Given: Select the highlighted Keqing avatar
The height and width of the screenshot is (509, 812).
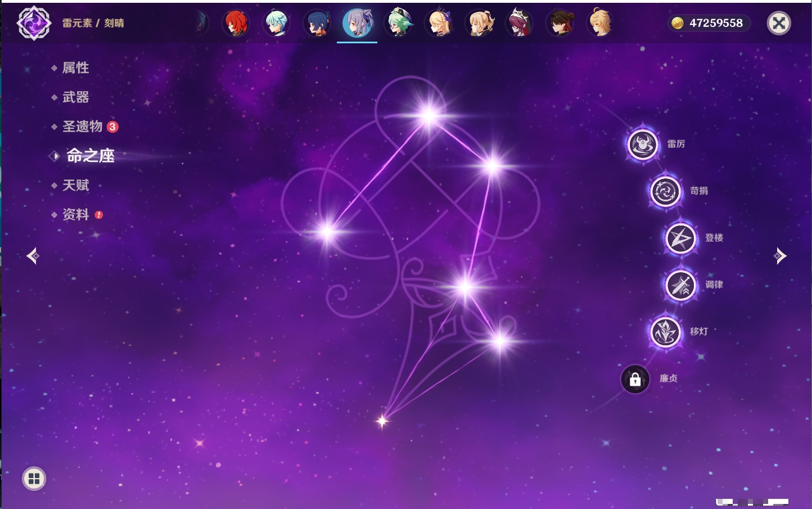Looking at the screenshot, I should pos(358,24).
